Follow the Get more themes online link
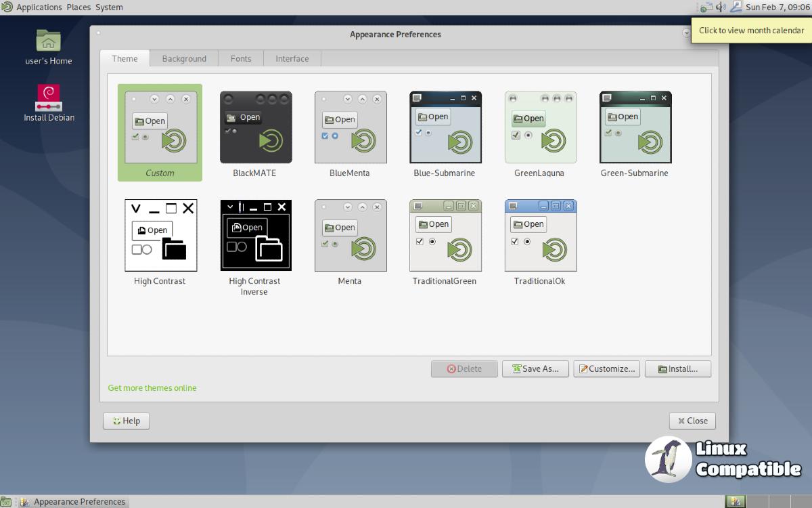This screenshot has width=812, height=508. click(x=152, y=388)
